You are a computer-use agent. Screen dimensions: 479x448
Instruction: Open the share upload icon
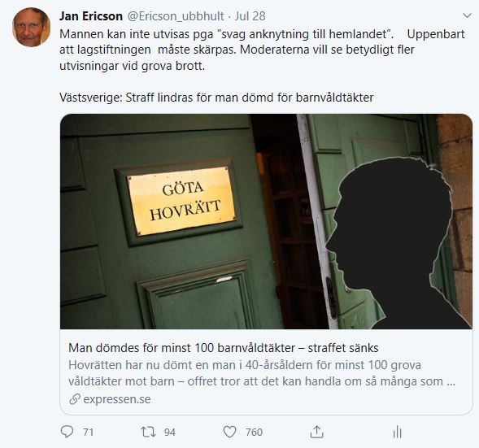tap(317, 432)
